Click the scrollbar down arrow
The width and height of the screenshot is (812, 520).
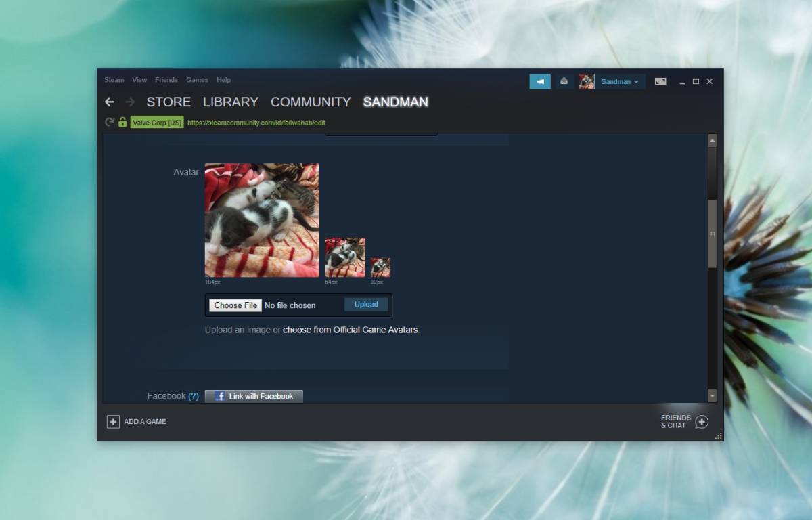coord(712,395)
